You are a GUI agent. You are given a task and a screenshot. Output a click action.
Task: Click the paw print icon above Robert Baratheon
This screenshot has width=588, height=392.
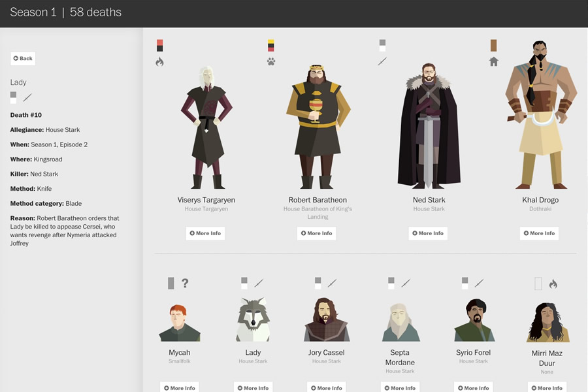271,61
